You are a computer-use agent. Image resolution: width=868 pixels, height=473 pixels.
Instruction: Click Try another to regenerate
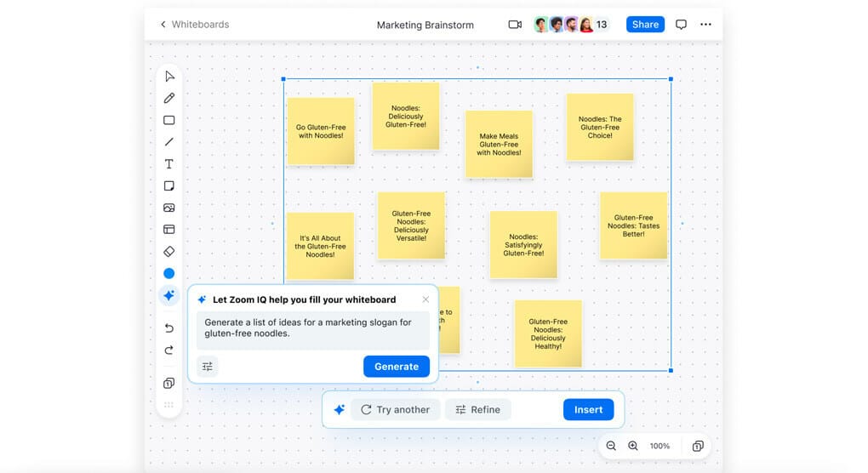point(395,409)
